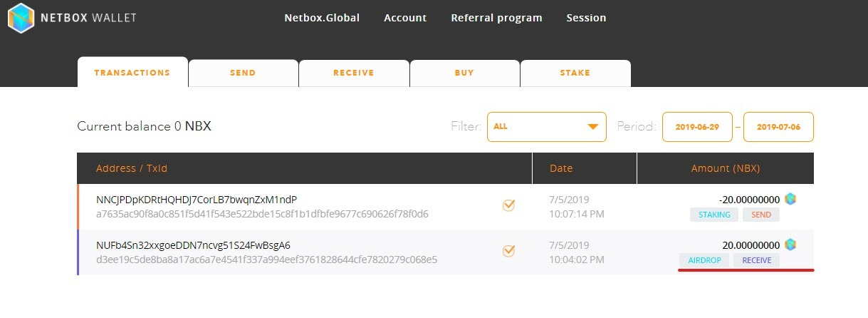
Task: Open the Filter ALL dropdown arrow
Action: tap(592, 127)
